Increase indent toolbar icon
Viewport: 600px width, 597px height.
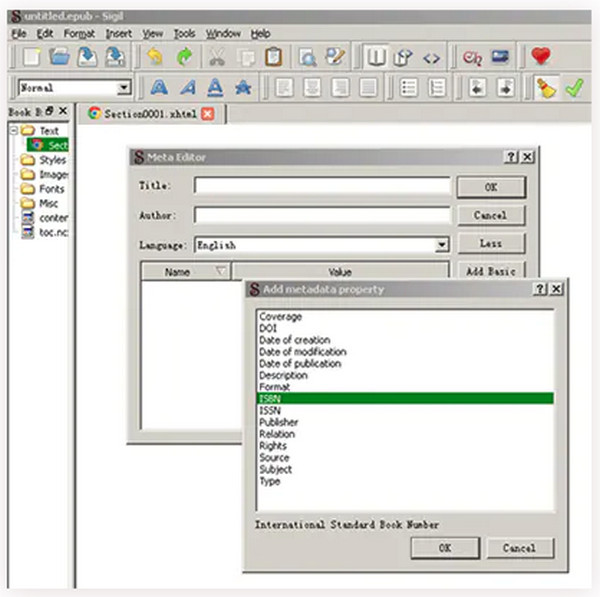click(x=505, y=87)
